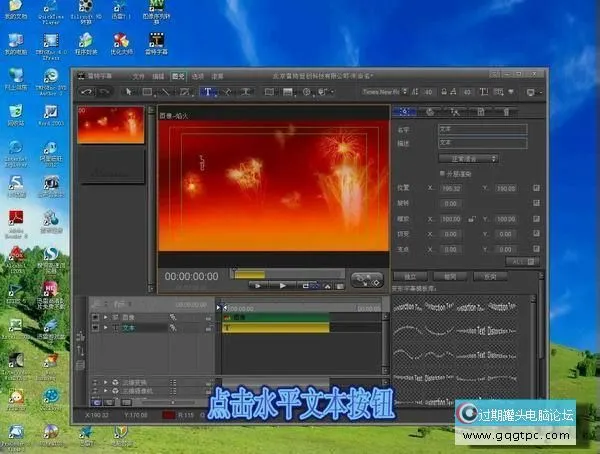
Task: Enable the keyframe checkbox for 位置 row
Action: coord(537,187)
